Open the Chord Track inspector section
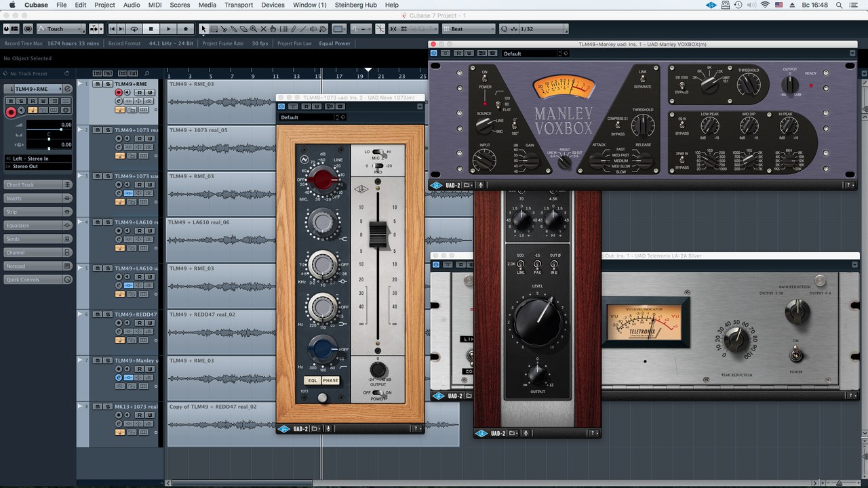The image size is (868, 488). (37, 185)
